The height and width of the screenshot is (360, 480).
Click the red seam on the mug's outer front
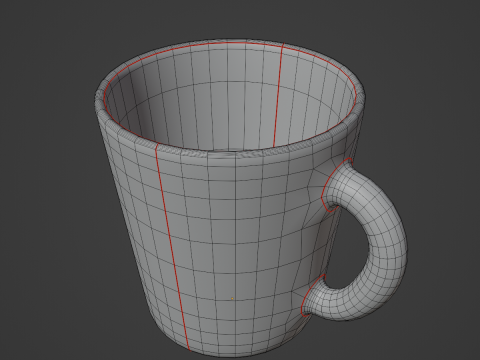coord(172,247)
